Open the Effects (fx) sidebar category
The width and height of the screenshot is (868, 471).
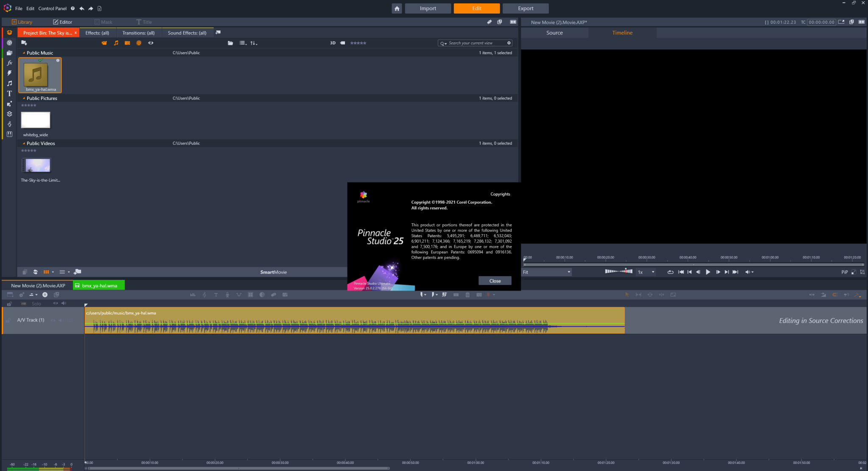(9, 63)
